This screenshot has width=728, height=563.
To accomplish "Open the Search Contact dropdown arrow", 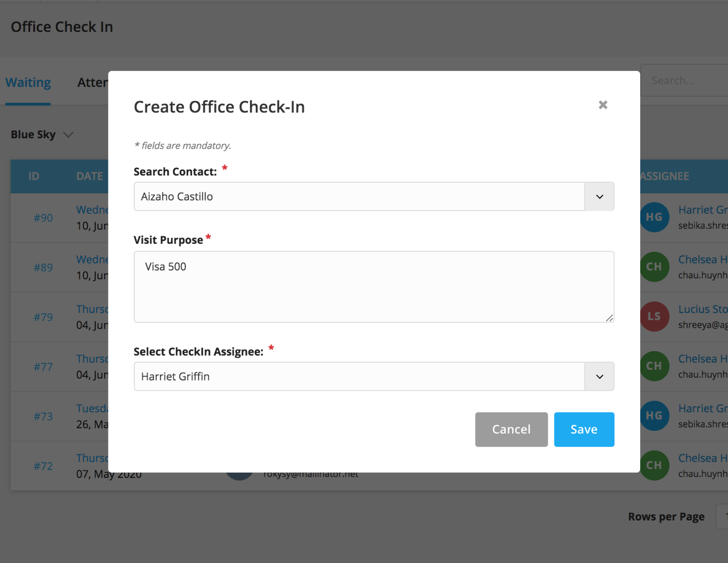I will click(599, 196).
